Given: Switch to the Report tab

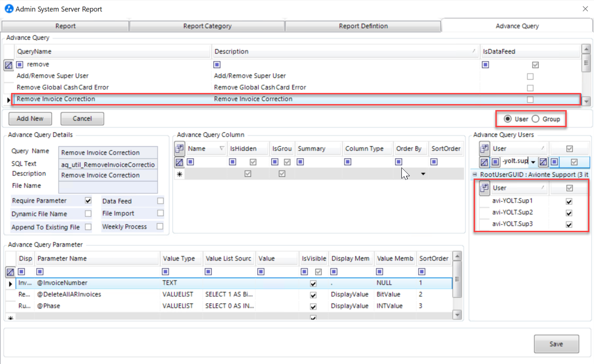Looking at the screenshot, I should [65, 26].
